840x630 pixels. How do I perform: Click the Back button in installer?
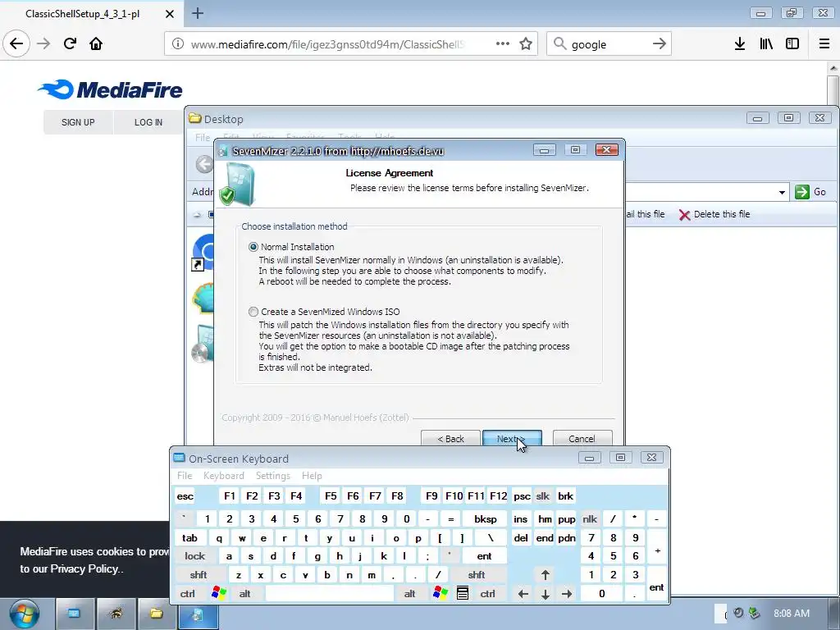[450, 439]
